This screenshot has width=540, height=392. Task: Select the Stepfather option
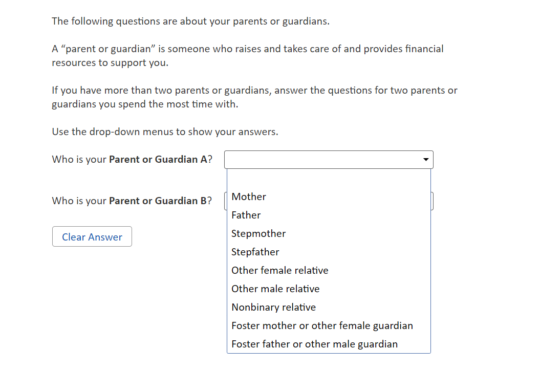[x=255, y=252]
